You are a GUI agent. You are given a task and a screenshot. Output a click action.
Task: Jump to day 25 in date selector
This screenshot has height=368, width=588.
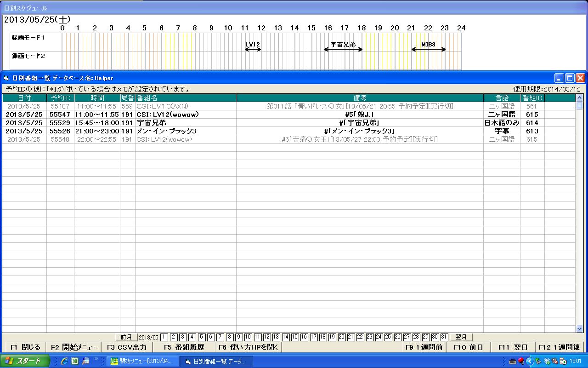(388, 337)
